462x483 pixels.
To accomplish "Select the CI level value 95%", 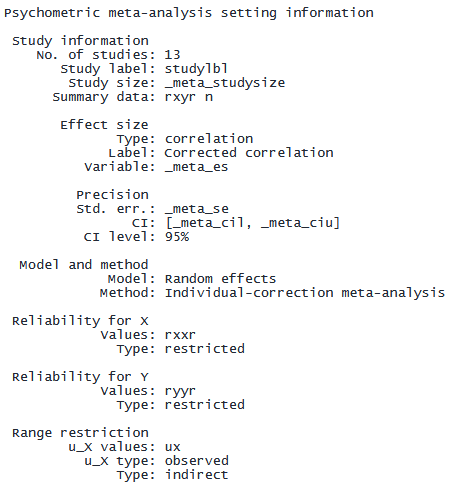I will point(177,237).
